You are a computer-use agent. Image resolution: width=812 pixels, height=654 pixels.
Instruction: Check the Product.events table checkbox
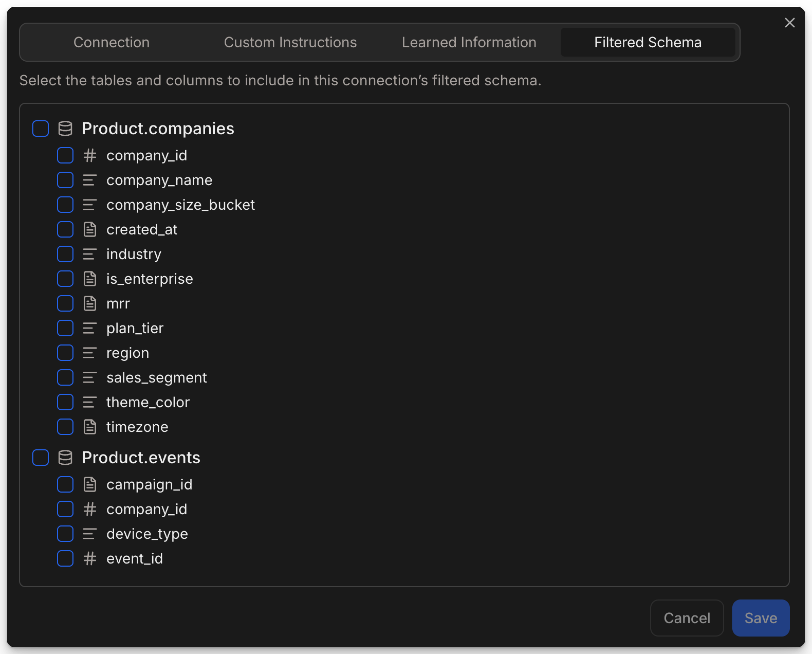click(40, 458)
